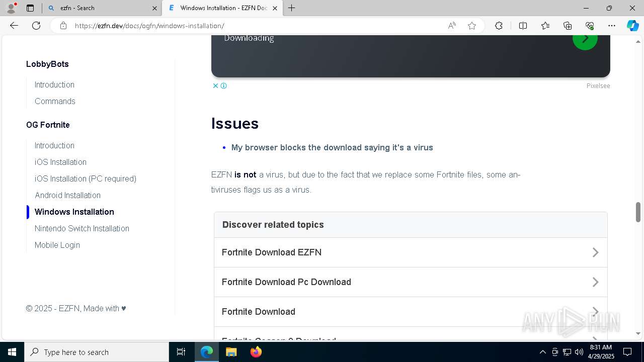Show hidden tray icons chevron

click(542, 352)
